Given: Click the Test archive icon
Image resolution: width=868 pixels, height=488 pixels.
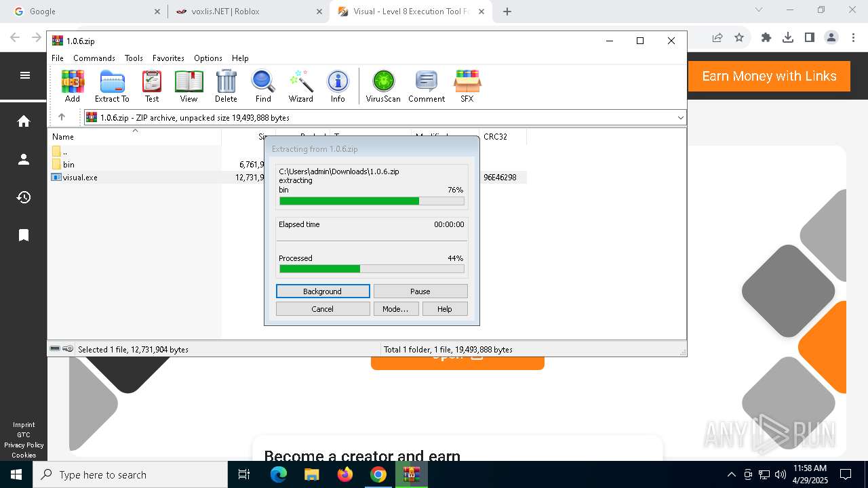Looking at the screenshot, I should coord(152,86).
